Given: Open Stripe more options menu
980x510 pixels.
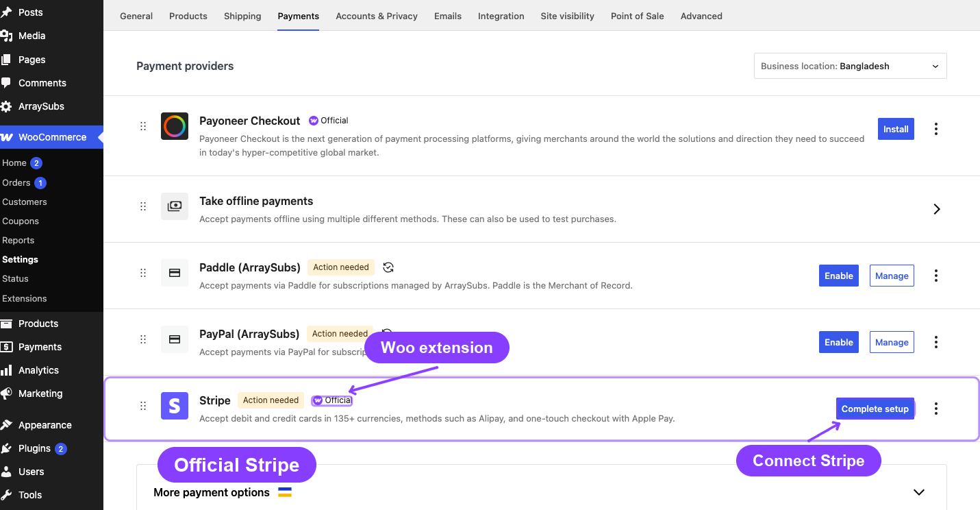Looking at the screenshot, I should pos(936,409).
